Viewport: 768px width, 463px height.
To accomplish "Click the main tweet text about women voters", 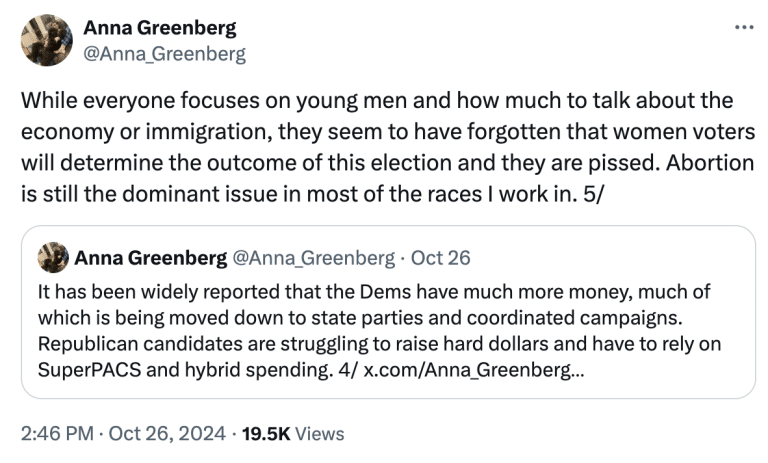I will (388, 147).
